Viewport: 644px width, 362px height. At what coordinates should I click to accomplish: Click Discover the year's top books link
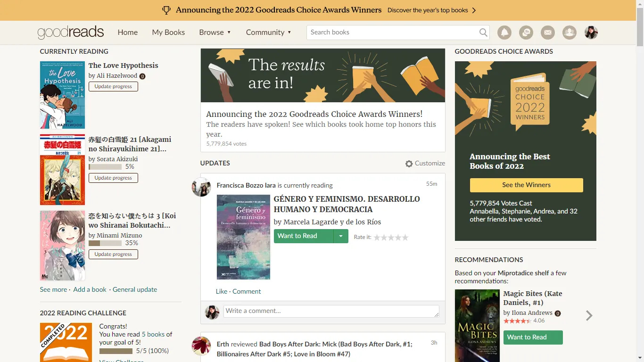point(428,10)
